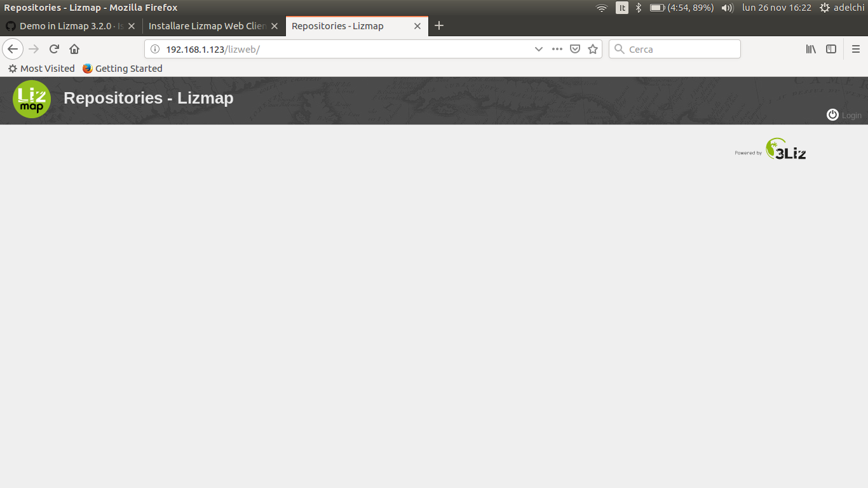
Task: Open the Firefox hamburger menu
Action: [856, 49]
